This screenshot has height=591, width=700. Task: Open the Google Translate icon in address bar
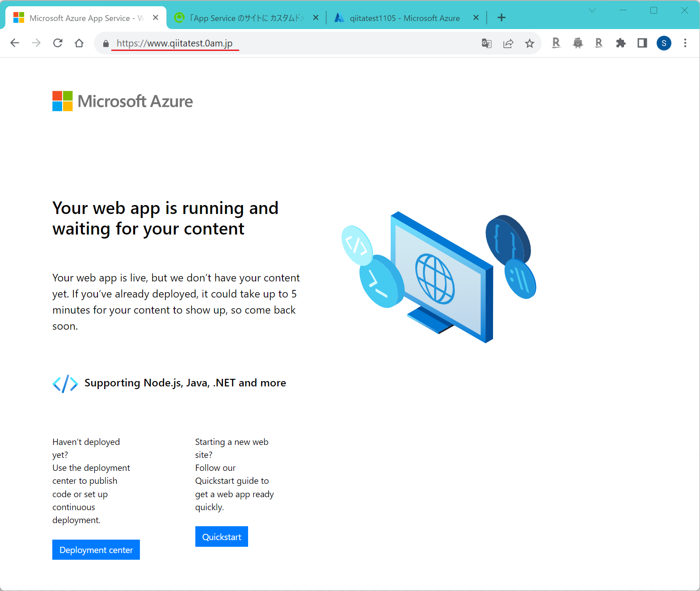(487, 43)
